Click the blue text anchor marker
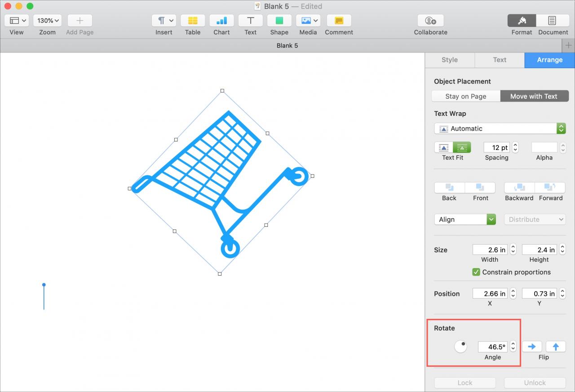 [x=44, y=285]
